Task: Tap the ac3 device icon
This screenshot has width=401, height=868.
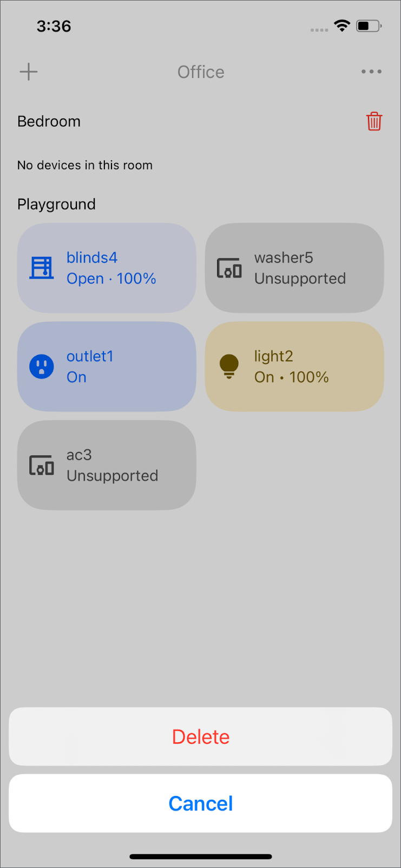Action: 42,465
